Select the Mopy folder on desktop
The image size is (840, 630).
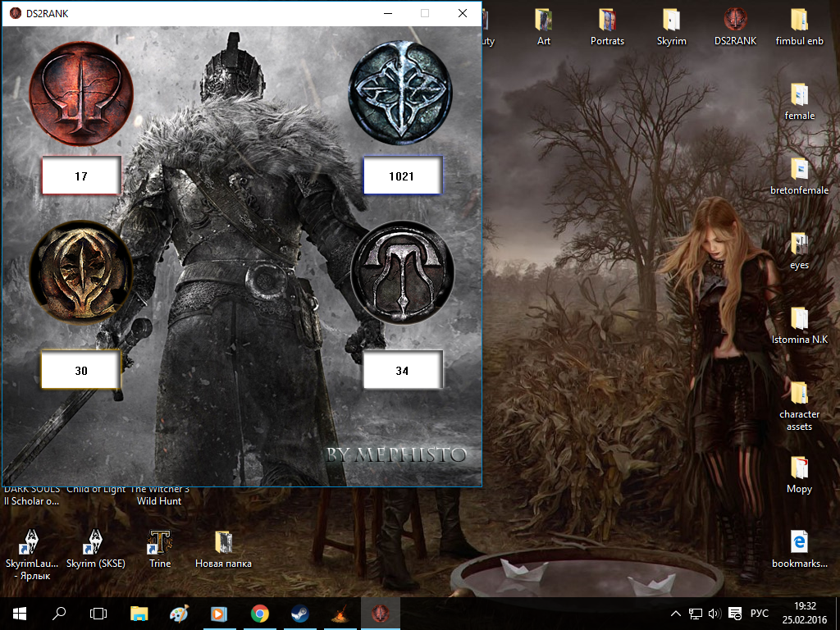pyautogui.click(x=799, y=475)
